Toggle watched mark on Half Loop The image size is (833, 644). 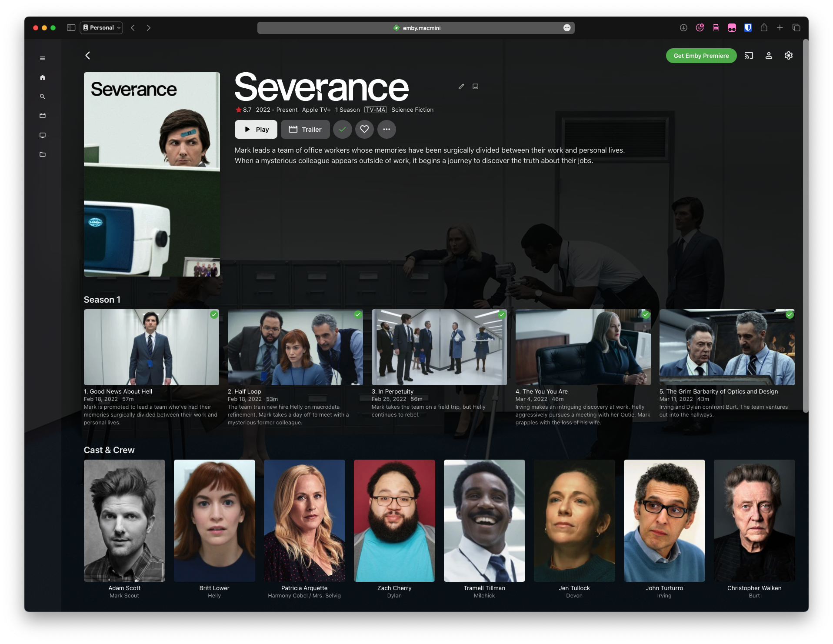358,314
